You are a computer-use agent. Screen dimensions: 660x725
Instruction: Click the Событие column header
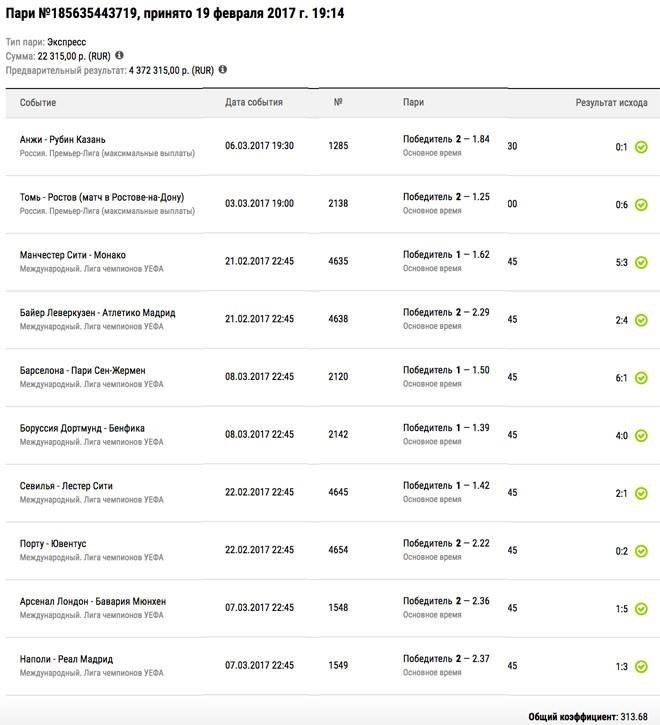38,103
